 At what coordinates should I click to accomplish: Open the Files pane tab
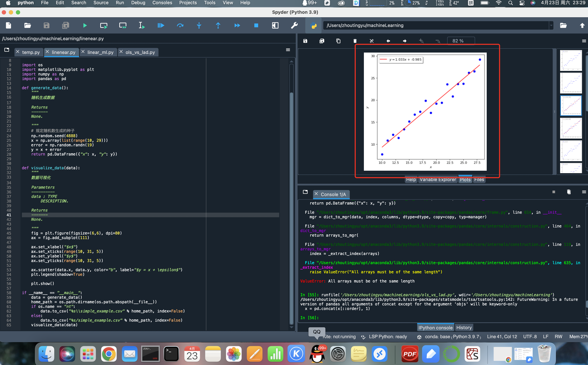pyautogui.click(x=479, y=180)
